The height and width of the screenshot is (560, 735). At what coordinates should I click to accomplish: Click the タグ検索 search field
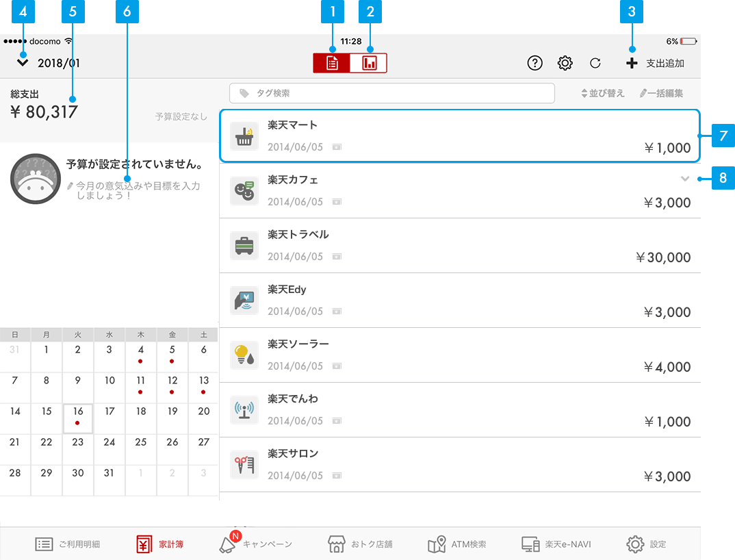(x=391, y=93)
